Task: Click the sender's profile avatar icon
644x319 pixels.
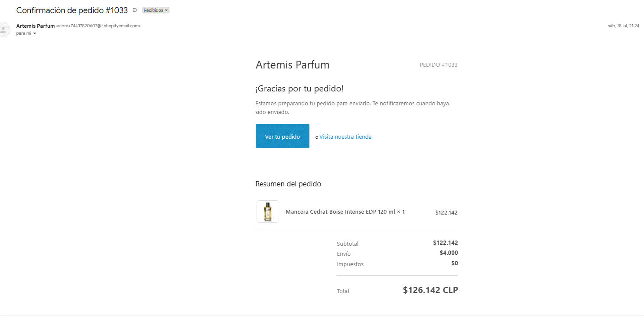Action: (x=4, y=29)
